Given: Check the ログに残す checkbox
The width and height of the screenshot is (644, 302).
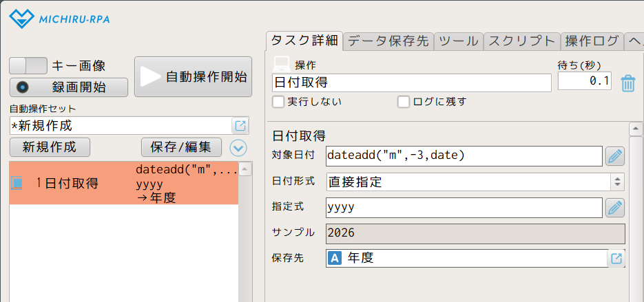Looking at the screenshot, I should point(404,102).
